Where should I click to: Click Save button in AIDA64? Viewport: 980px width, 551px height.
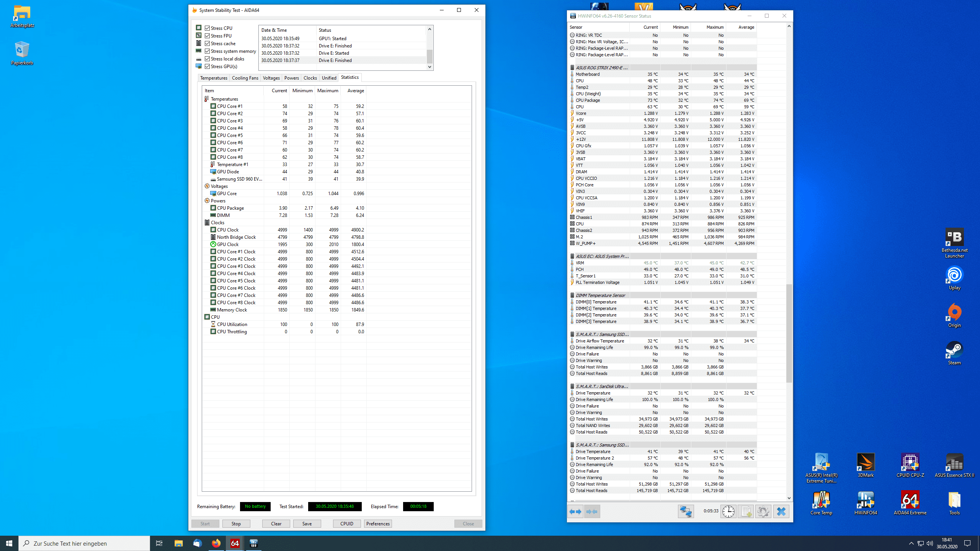(x=307, y=523)
